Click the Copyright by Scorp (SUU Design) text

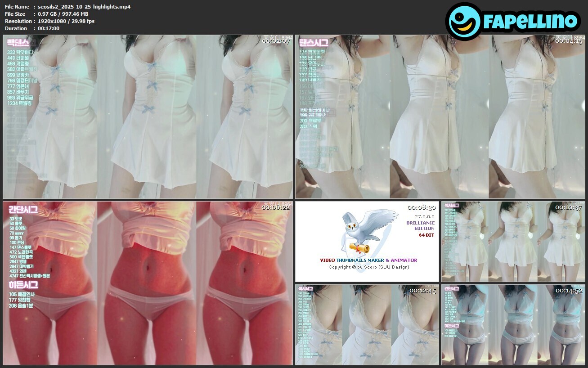[x=368, y=267]
